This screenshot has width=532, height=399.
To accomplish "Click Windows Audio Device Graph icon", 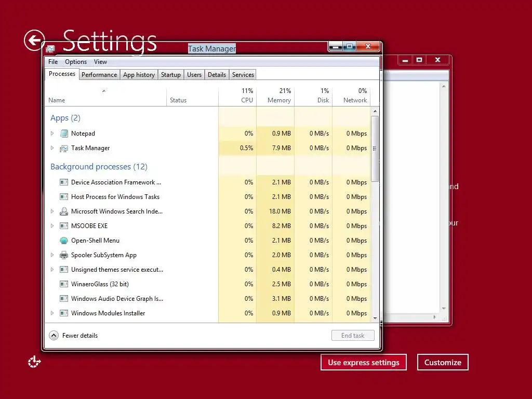I will pyautogui.click(x=64, y=299).
